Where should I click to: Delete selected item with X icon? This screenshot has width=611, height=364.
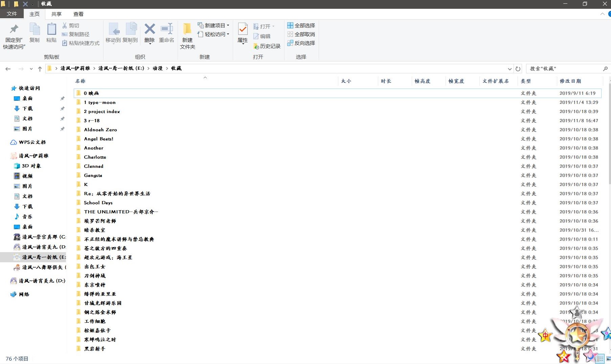coord(150,33)
